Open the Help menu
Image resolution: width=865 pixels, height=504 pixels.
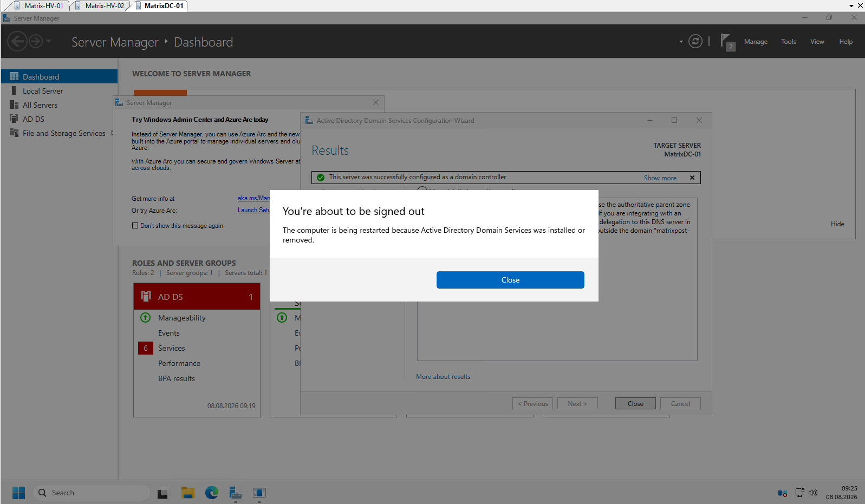click(x=846, y=42)
